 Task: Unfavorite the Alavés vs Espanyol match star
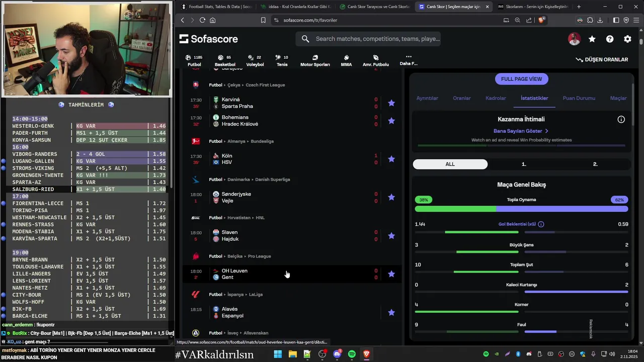point(391,313)
